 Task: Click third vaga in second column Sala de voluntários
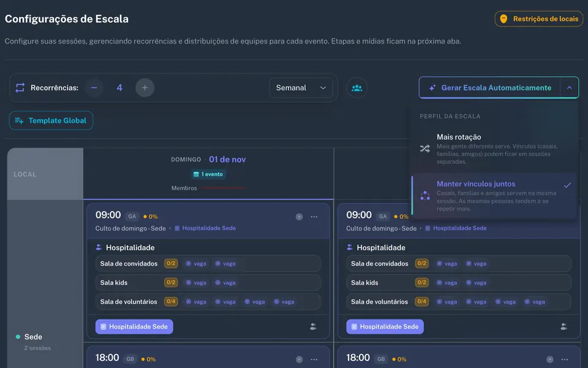tap(505, 302)
